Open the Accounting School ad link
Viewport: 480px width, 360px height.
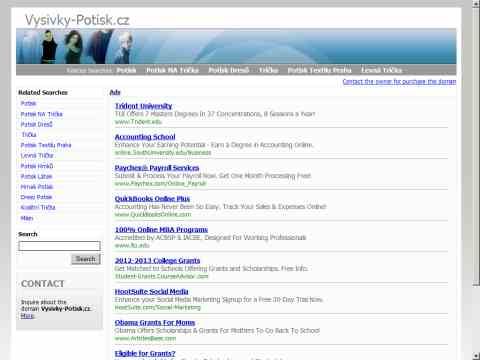(145, 137)
